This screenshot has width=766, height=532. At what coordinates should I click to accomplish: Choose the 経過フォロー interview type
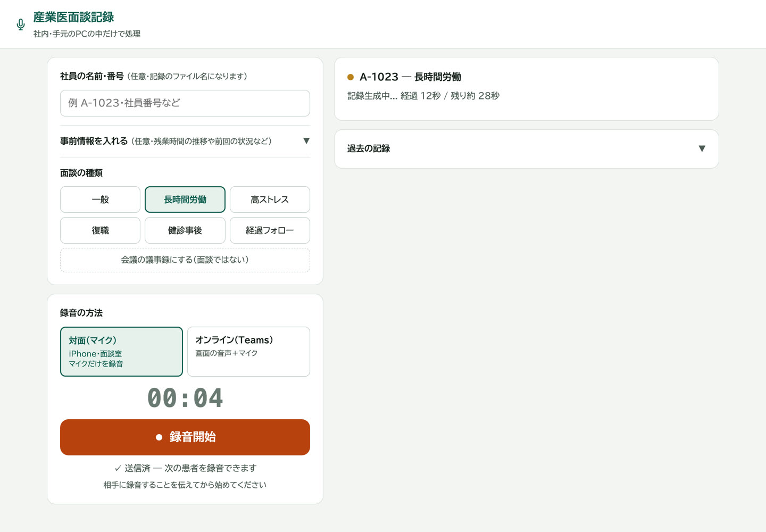[x=270, y=230]
